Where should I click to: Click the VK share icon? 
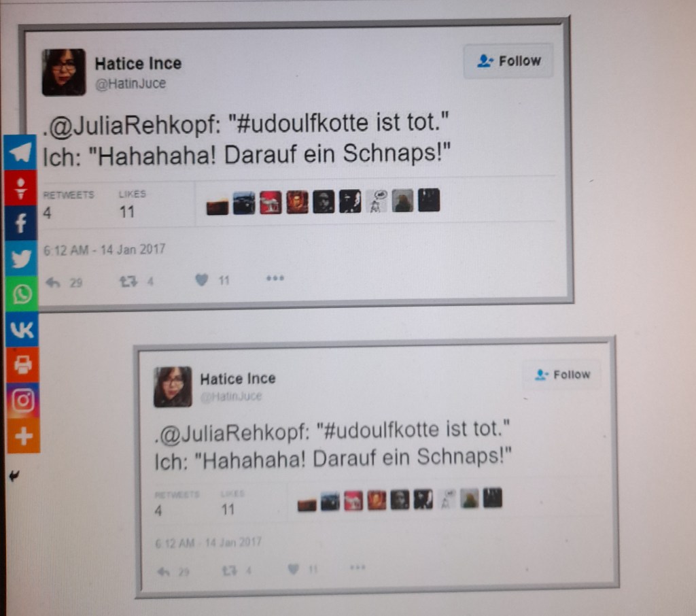click(22, 330)
